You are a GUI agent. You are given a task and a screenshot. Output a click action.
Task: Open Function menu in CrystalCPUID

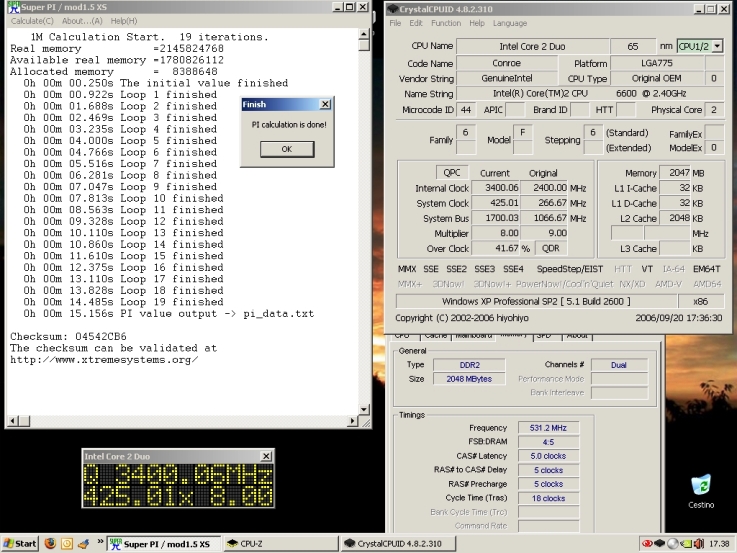446,23
